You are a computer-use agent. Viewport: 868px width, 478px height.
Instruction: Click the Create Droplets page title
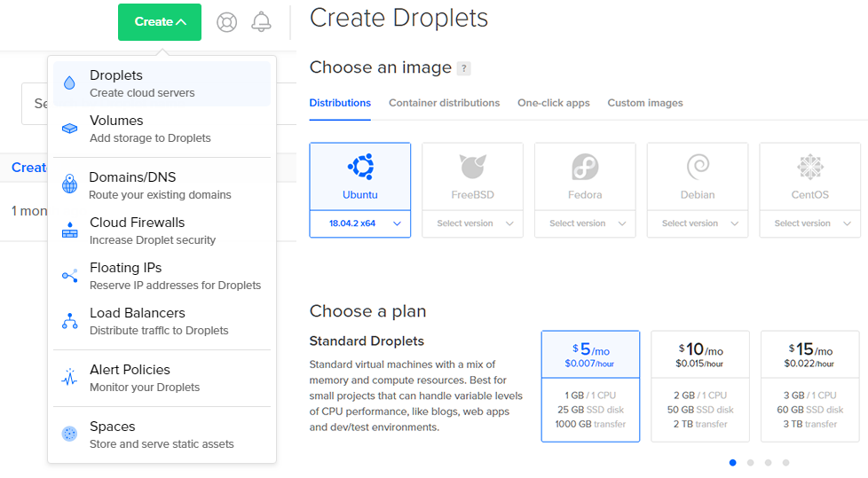pos(398,18)
